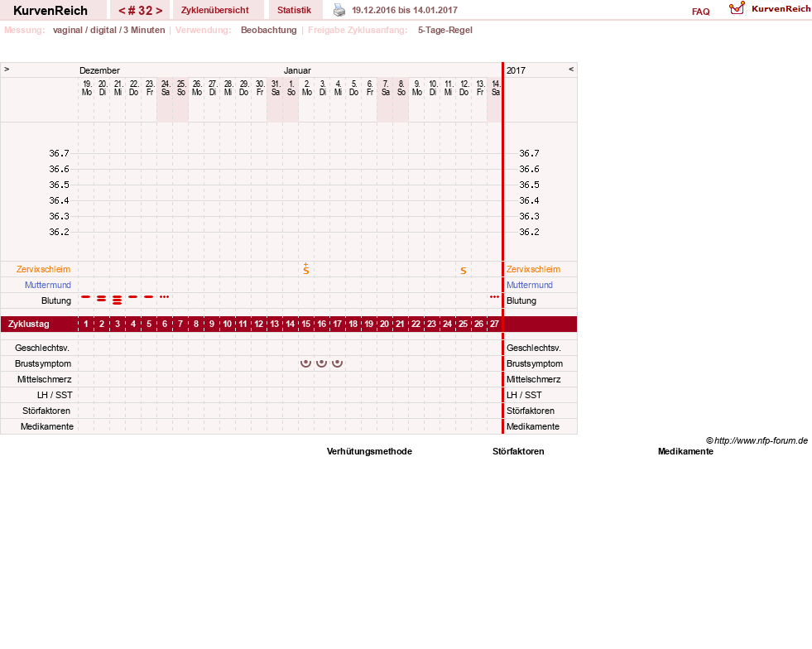Click the right Brustsymptom label
The width and height of the screenshot is (812, 649).
coord(535,363)
